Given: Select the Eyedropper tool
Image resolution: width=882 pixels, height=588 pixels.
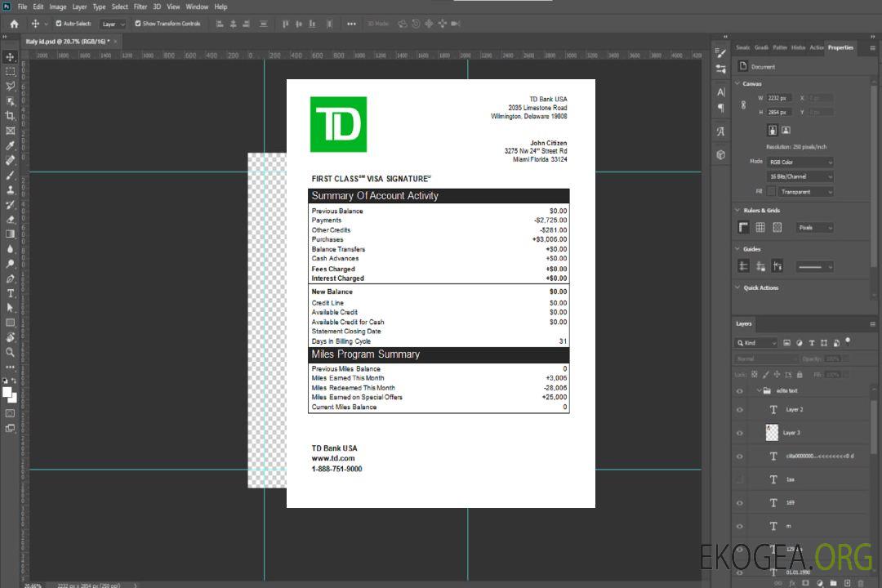Looking at the screenshot, I should [x=10, y=145].
